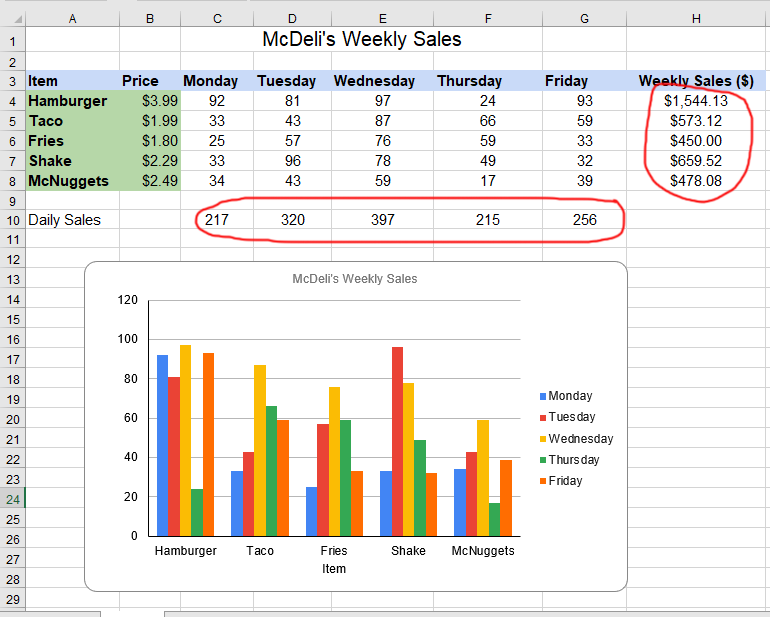Click row 10 header
This screenshot has height=617, width=770.
pos(12,220)
